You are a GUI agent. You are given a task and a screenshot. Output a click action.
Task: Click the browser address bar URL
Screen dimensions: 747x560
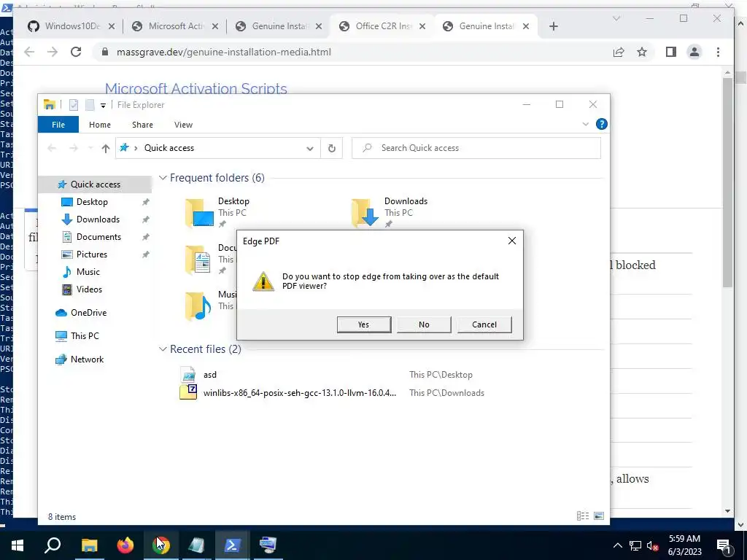pyautogui.click(x=223, y=52)
